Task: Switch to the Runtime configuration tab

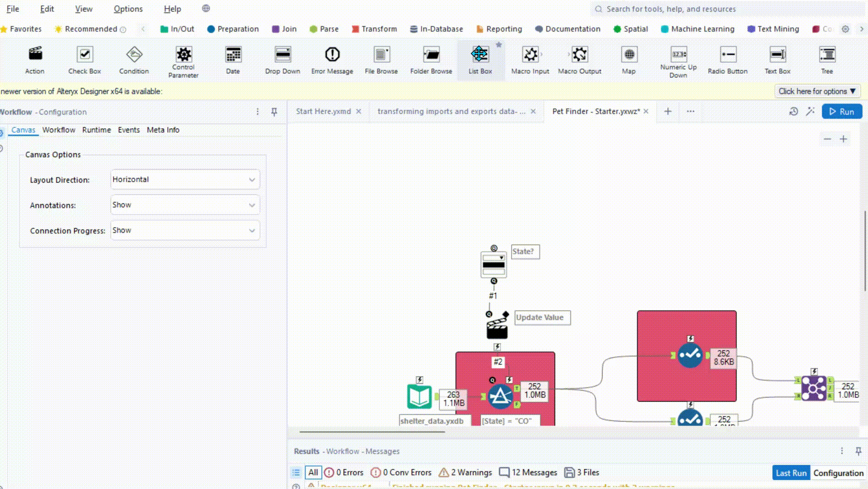Action: (x=96, y=130)
